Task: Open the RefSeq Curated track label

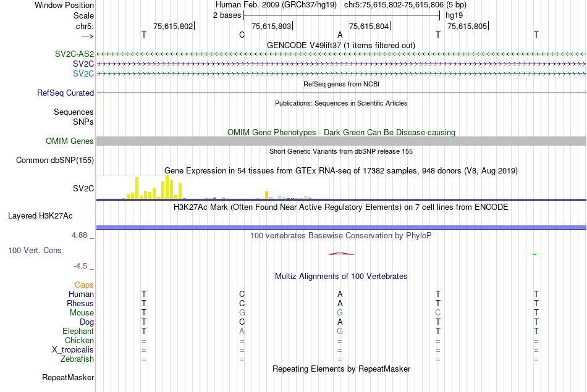Action: click(x=65, y=93)
